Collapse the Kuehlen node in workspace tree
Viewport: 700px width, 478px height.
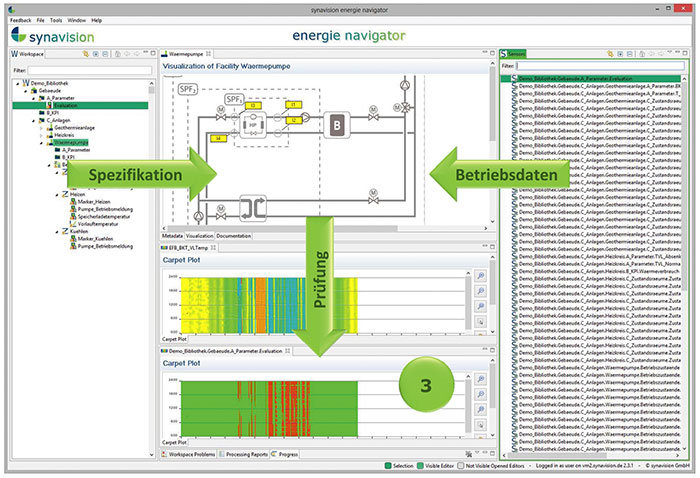click(57, 232)
